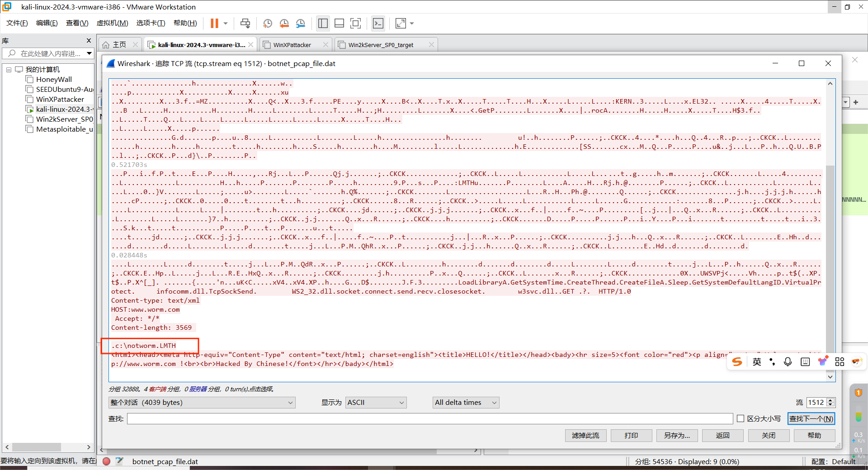Open the stretch display options arrow
The image size is (868, 470).
(x=412, y=24)
